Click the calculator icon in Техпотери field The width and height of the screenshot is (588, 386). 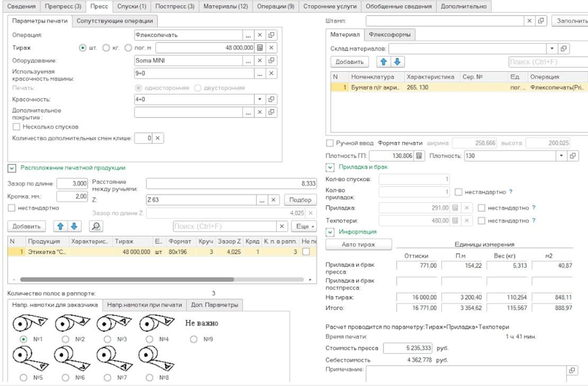(x=455, y=221)
